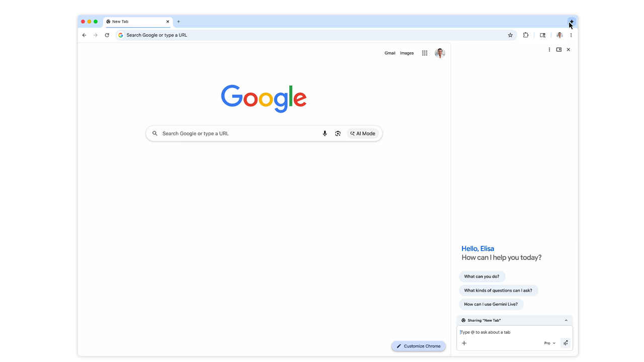Click the AI Mode button
The width and height of the screenshot is (644, 362).
point(363,133)
